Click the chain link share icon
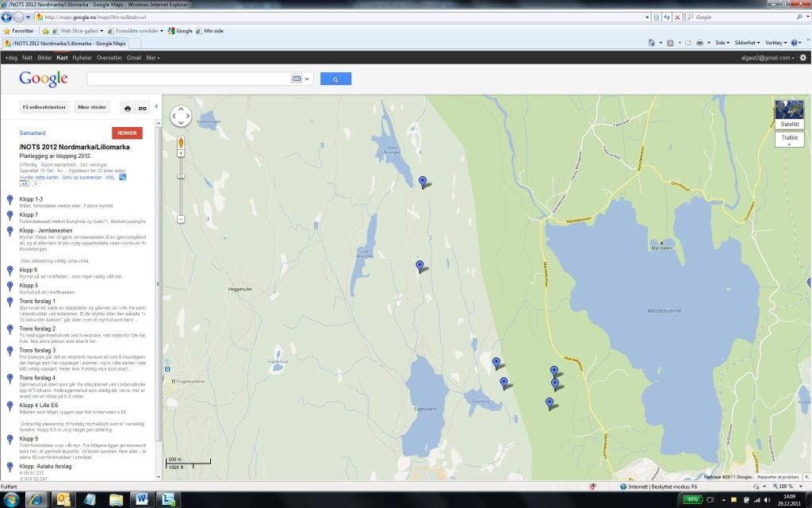 click(143, 108)
